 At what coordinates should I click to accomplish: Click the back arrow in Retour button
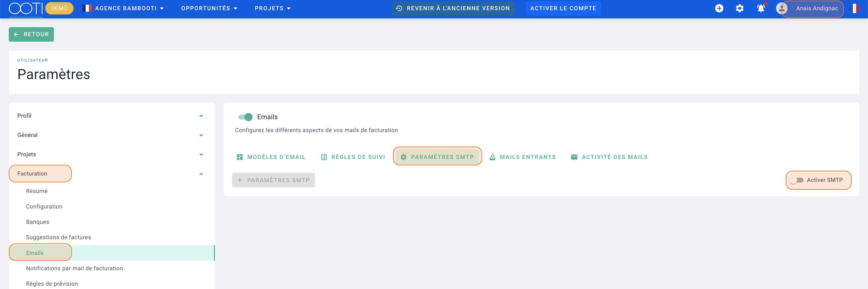(16, 34)
